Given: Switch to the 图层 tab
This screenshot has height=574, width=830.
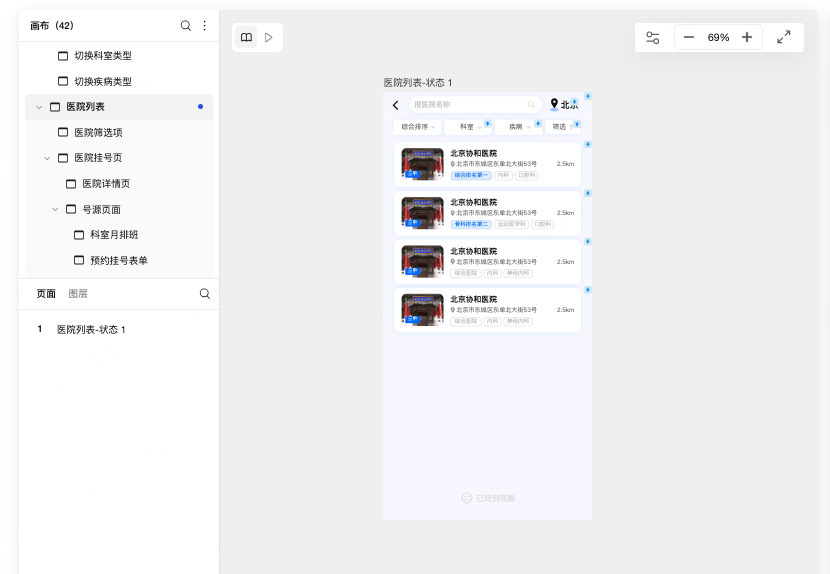Looking at the screenshot, I should pyautogui.click(x=78, y=293).
